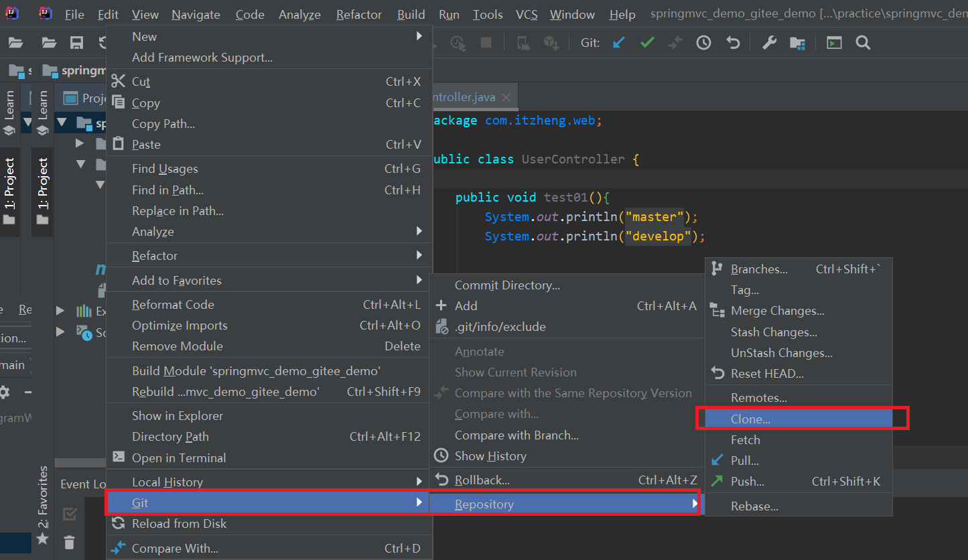Viewport: 968px width, 560px height.
Task: Expand the Analyze context submenu arrow
Action: pyautogui.click(x=419, y=230)
